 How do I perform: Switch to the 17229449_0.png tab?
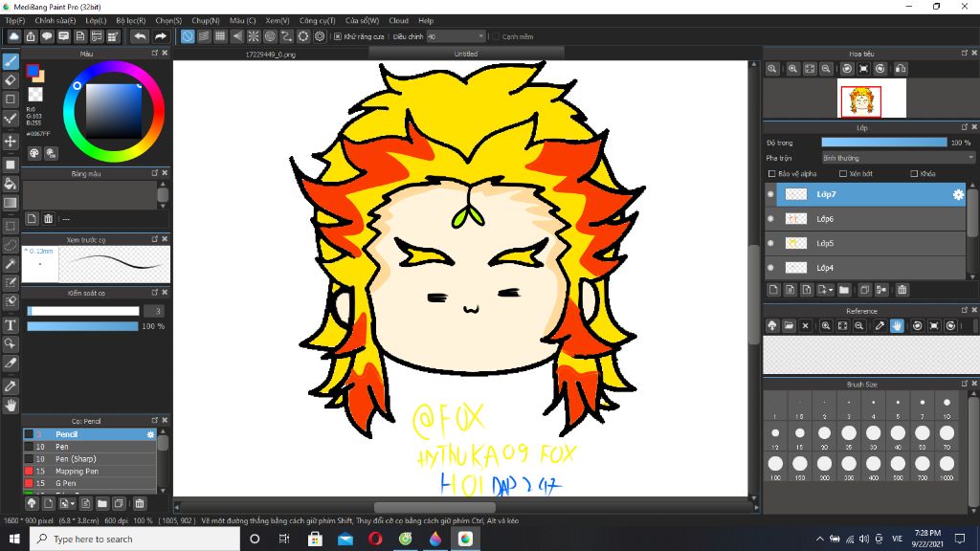[271, 55]
